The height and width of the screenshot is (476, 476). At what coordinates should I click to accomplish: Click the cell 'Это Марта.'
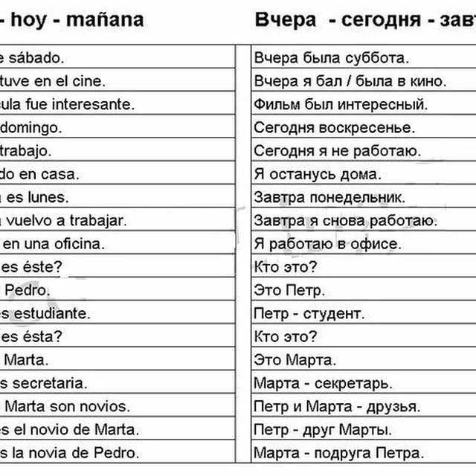(x=364, y=358)
